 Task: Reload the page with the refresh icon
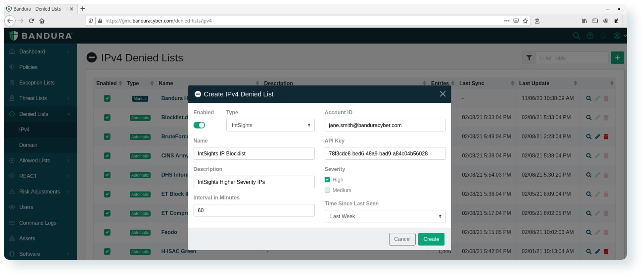(31, 21)
